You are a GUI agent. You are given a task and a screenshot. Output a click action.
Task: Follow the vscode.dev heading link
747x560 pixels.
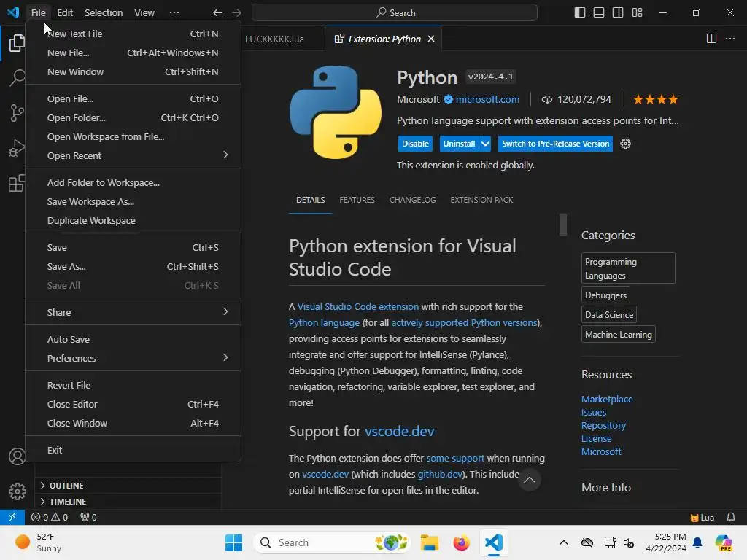point(399,431)
